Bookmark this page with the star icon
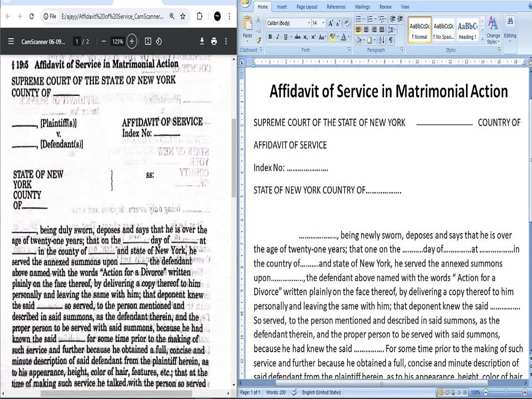532x399 pixels. 182,16
